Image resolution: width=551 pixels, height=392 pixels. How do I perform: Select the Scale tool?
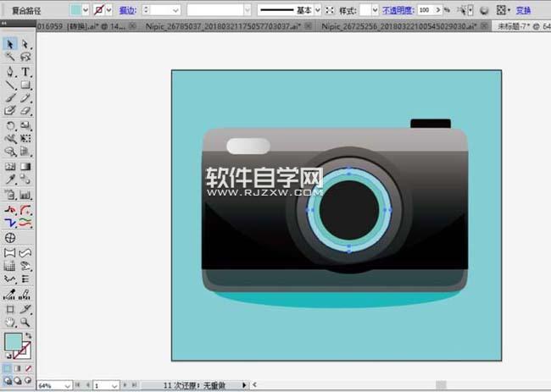(25, 125)
